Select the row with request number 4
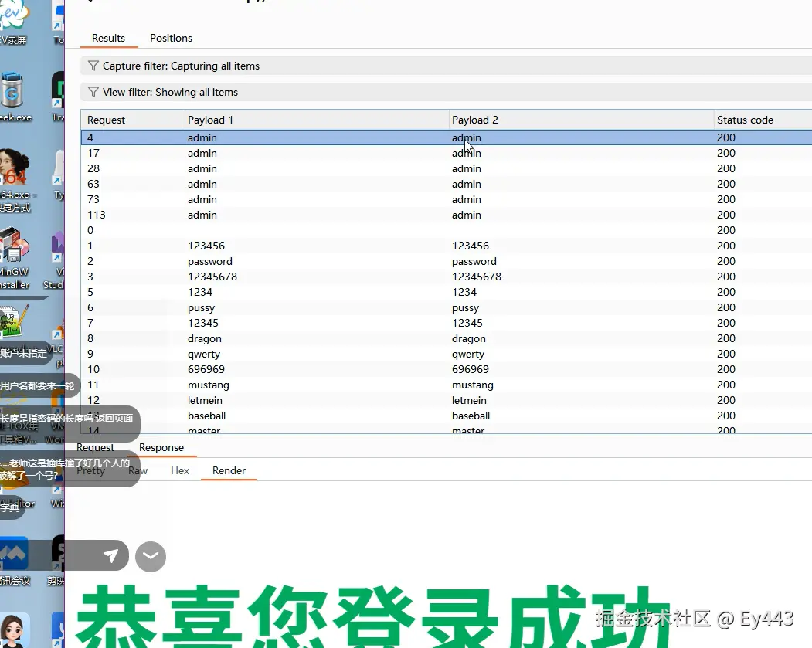812x648 pixels. (447, 137)
